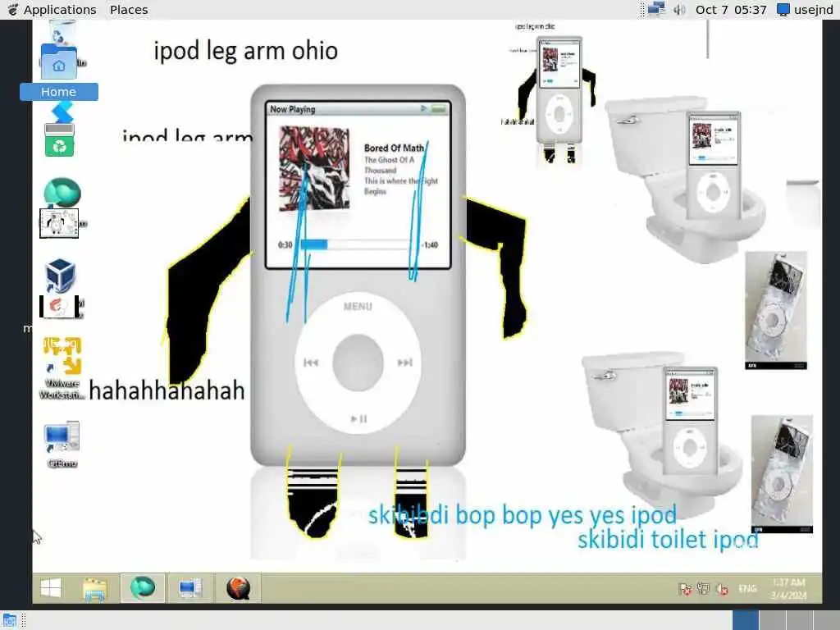Open the volume speaker icon in top panel
The width and height of the screenshot is (840, 630).
point(679,10)
